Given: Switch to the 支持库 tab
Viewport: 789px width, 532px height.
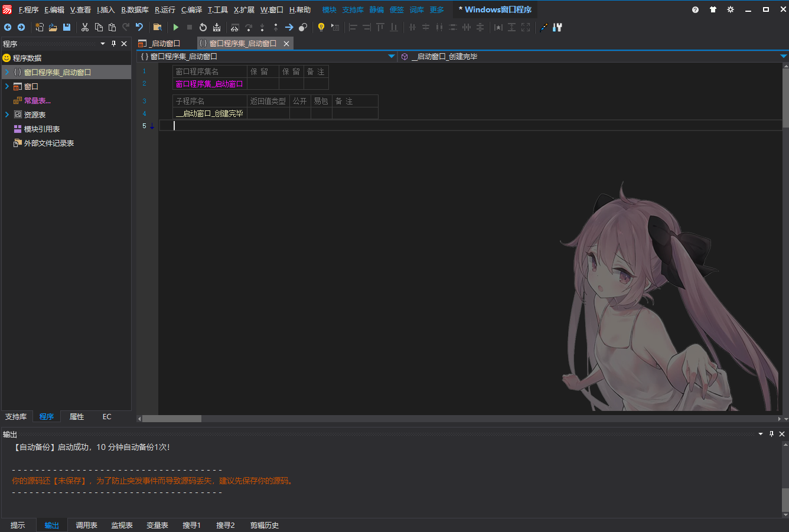Looking at the screenshot, I should coord(16,417).
